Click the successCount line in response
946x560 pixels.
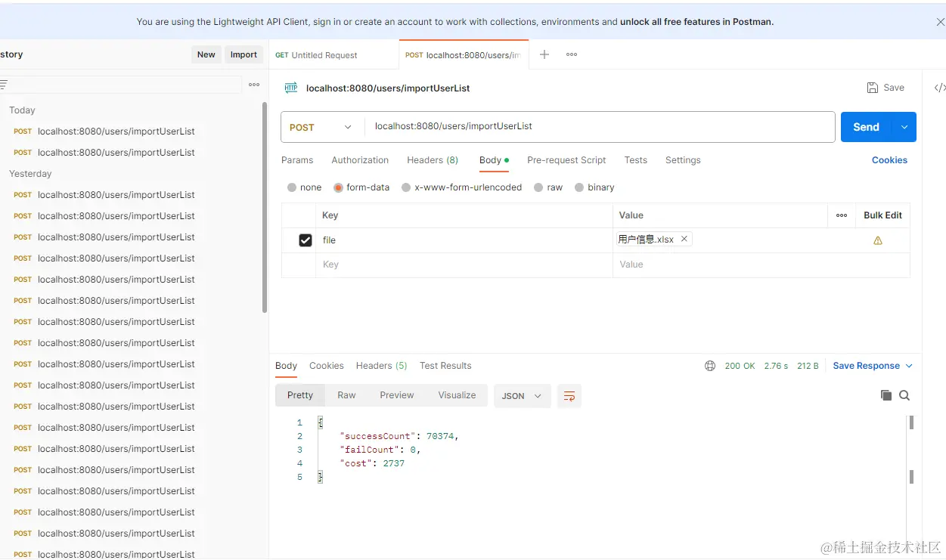click(399, 436)
